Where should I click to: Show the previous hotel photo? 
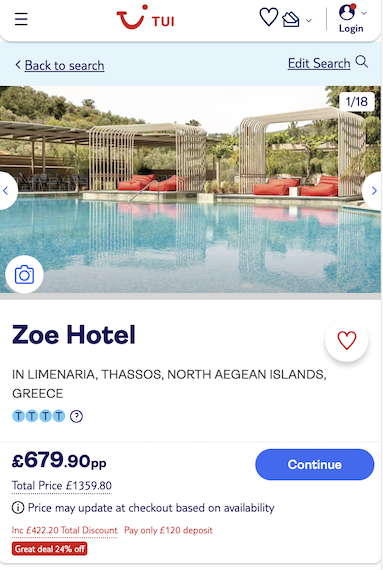(x=6, y=190)
